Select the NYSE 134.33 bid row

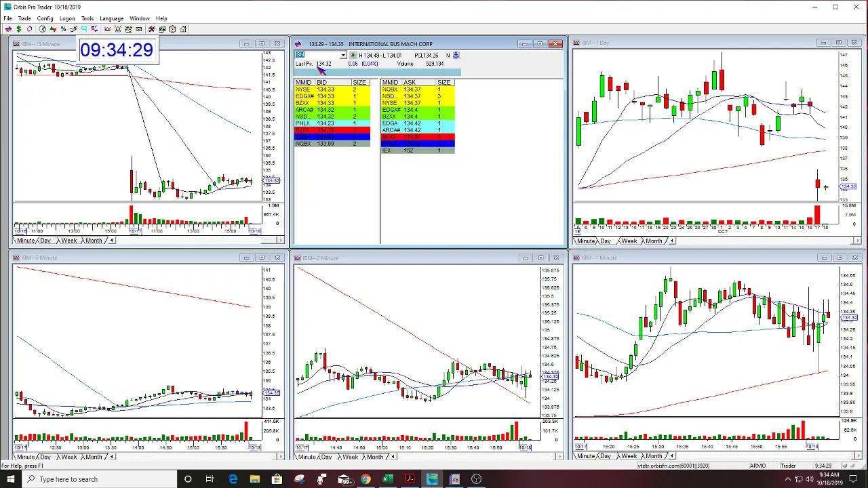pos(332,89)
